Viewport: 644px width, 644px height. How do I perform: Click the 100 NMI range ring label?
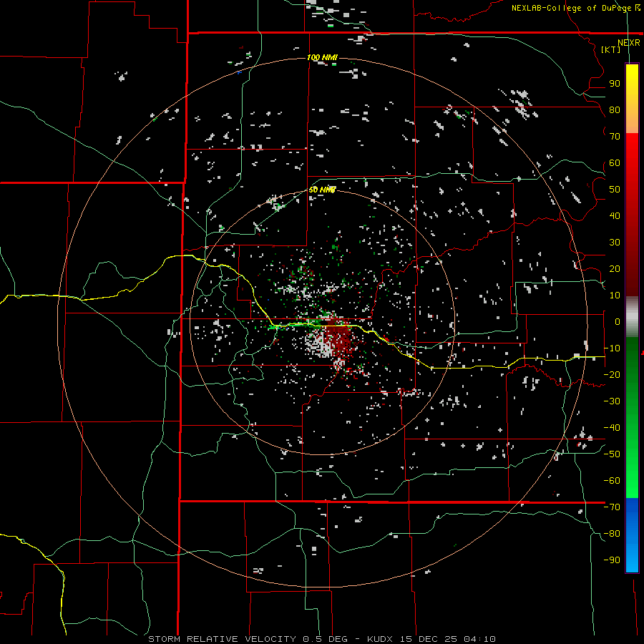pyautogui.click(x=322, y=57)
